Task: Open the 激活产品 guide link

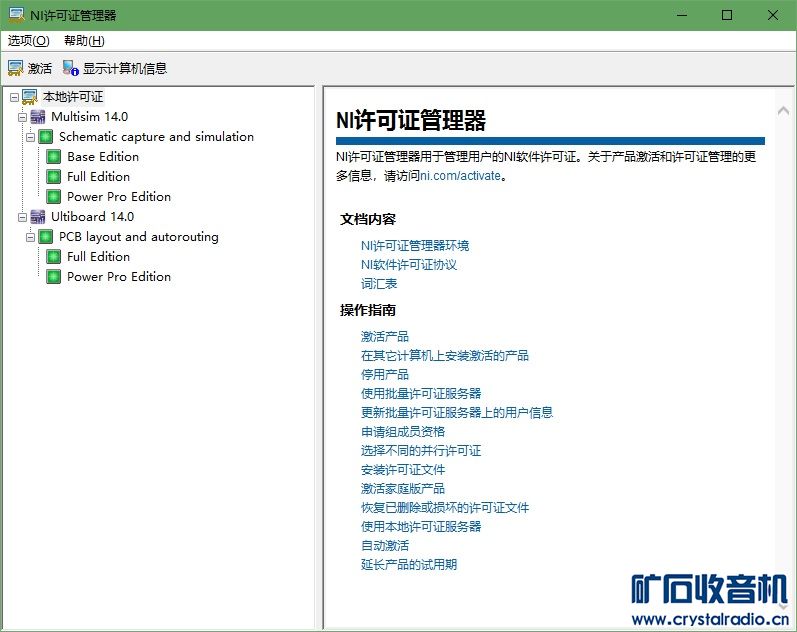Action: click(385, 337)
